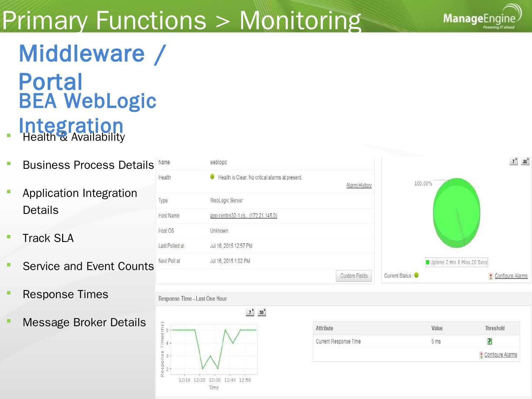Viewport: 532px width, 399px height.
Task: Click the Application Integration Details bullet
Action: 80,202
